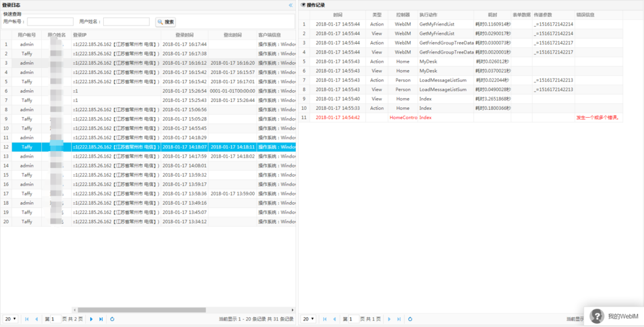Go to first page of operation records
Image resolution: width=644 pixels, height=327 pixels.
(x=325, y=318)
